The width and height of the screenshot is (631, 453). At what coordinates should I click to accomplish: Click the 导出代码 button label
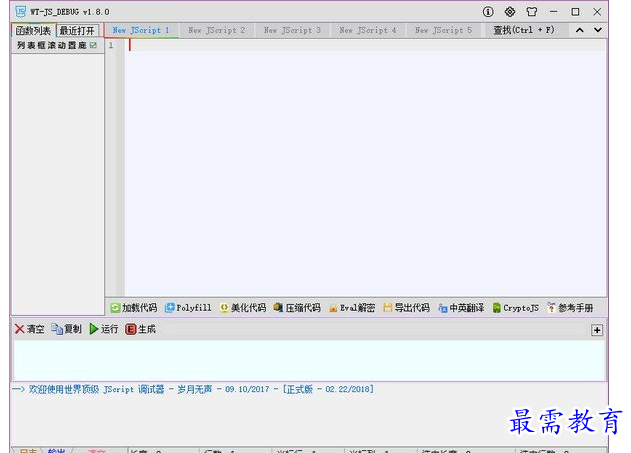click(412, 308)
